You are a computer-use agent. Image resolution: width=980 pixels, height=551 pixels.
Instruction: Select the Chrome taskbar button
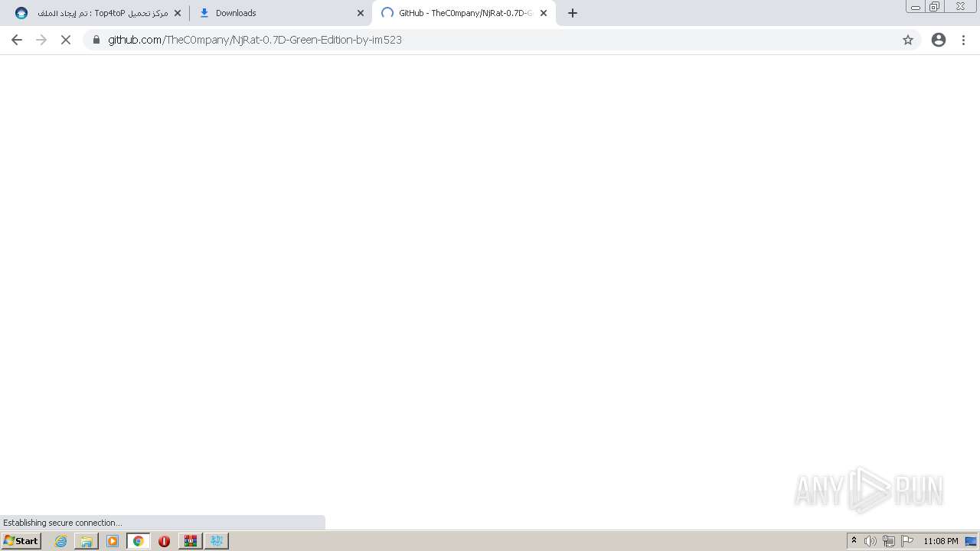pyautogui.click(x=139, y=541)
